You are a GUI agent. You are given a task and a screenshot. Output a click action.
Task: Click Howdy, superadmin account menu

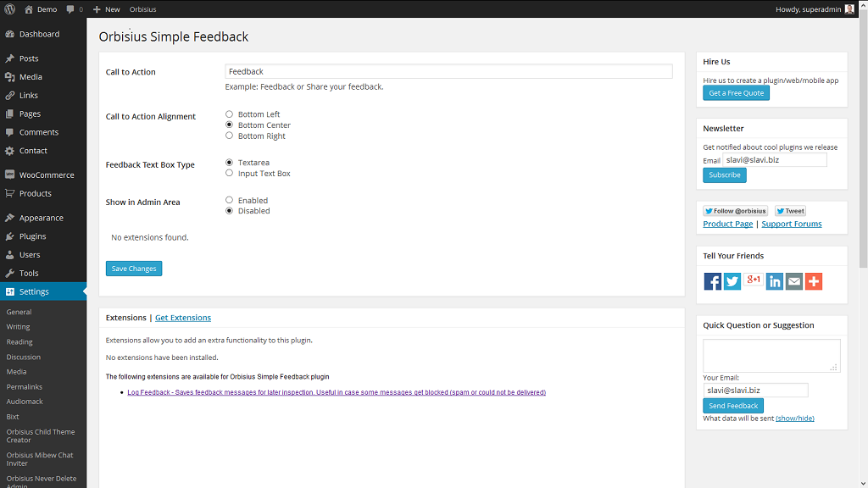pos(815,9)
